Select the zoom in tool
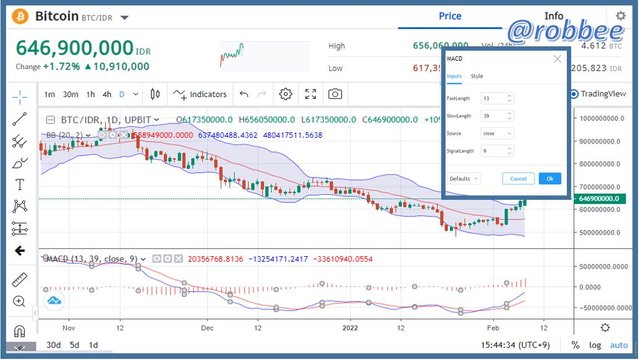The height and width of the screenshot is (360, 640). click(x=19, y=302)
